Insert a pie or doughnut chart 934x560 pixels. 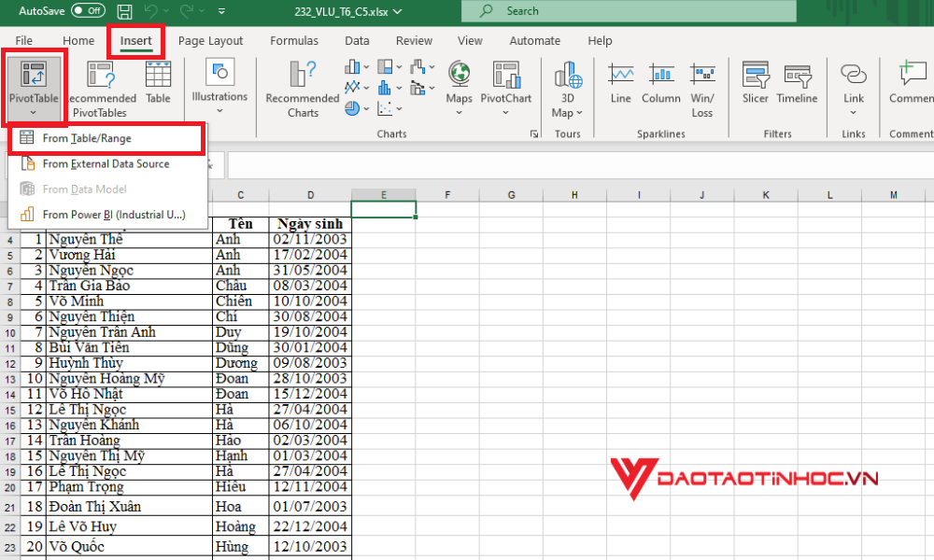(x=353, y=108)
